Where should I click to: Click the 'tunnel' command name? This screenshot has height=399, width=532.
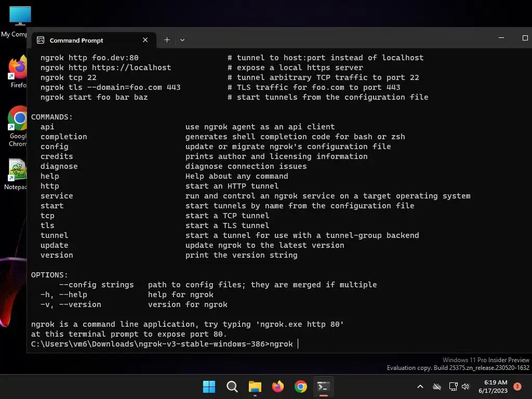[54, 235]
